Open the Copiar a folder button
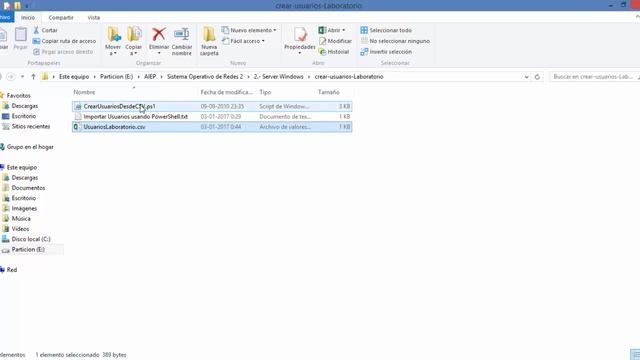Screen dimensions: 640x360 tap(133, 41)
